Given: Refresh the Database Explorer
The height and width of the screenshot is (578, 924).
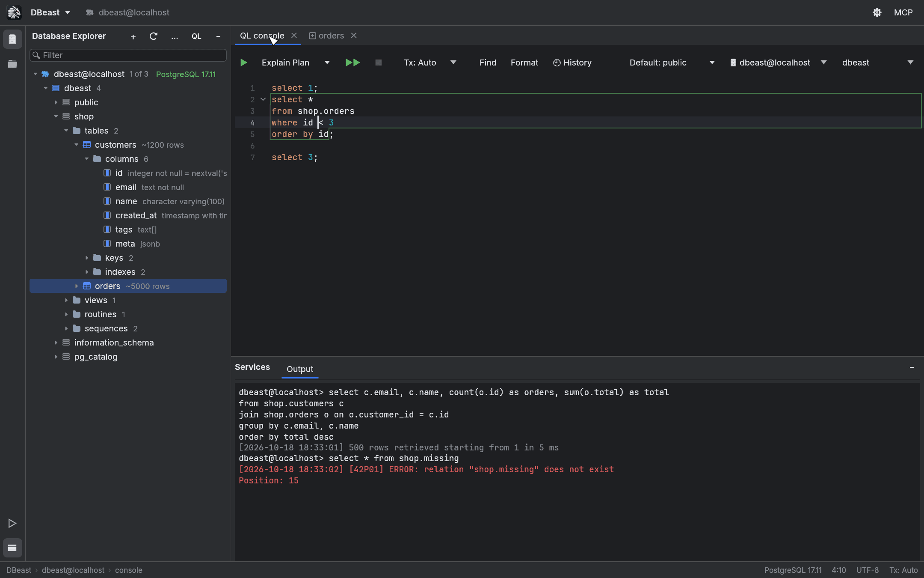Looking at the screenshot, I should pyautogui.click(x=154, y=36).
